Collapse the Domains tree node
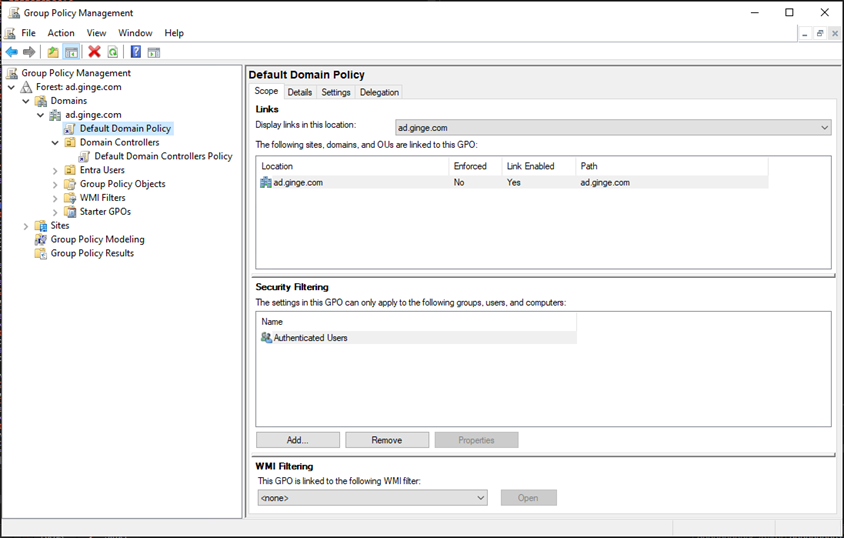 [26, 101]
